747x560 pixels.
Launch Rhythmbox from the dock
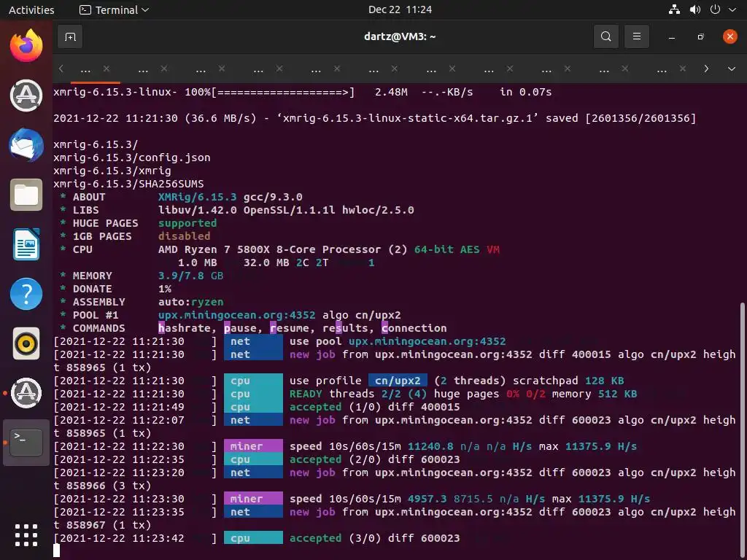pos(26,343)
